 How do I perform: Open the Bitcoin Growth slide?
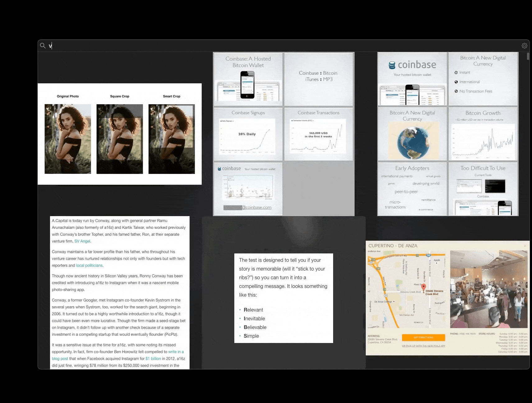click(x=483, y=134)
